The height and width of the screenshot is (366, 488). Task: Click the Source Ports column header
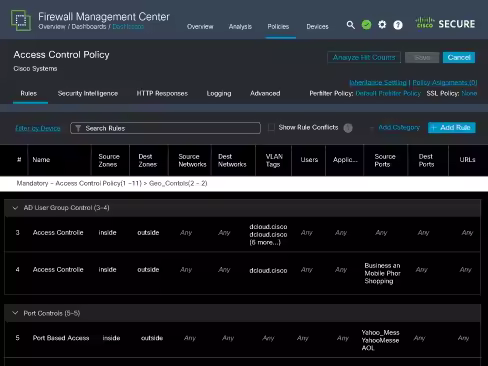(x=385, y=160)
